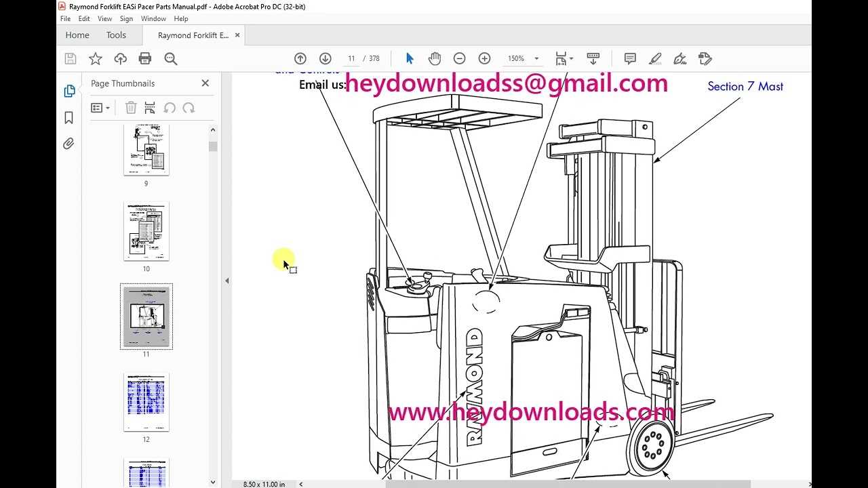Open the Sign menu
Viewport: 868px width, 488px height.
[126, 19]
